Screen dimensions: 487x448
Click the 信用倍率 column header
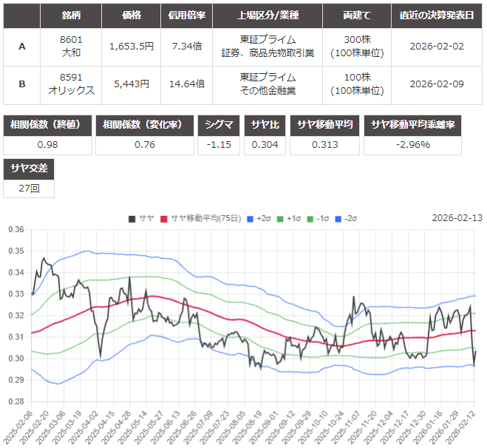(x=187, y=16)
